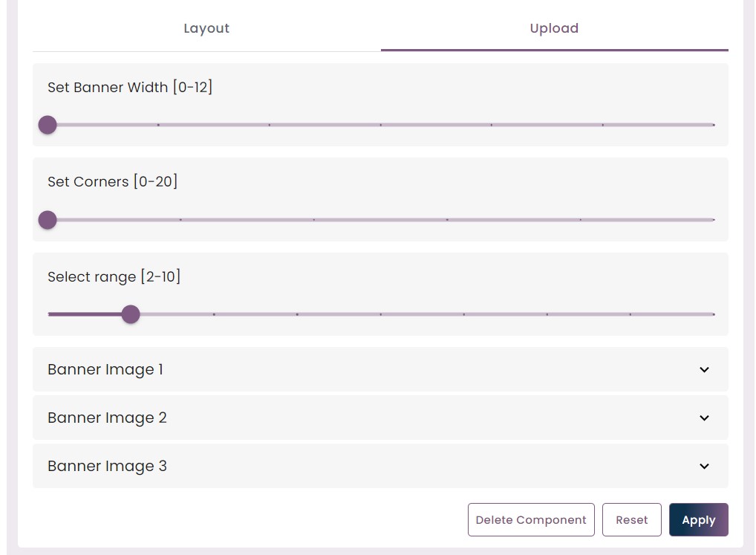Click the Delete Component button
The width and height of the screenshot is (756, 555).
531,520
